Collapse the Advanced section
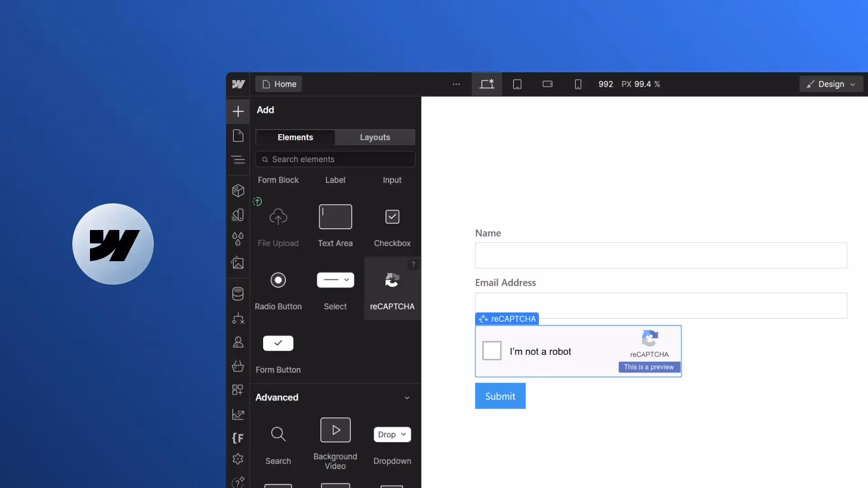Viewport: 868px width, 488px height. click(x=407, y=398)
